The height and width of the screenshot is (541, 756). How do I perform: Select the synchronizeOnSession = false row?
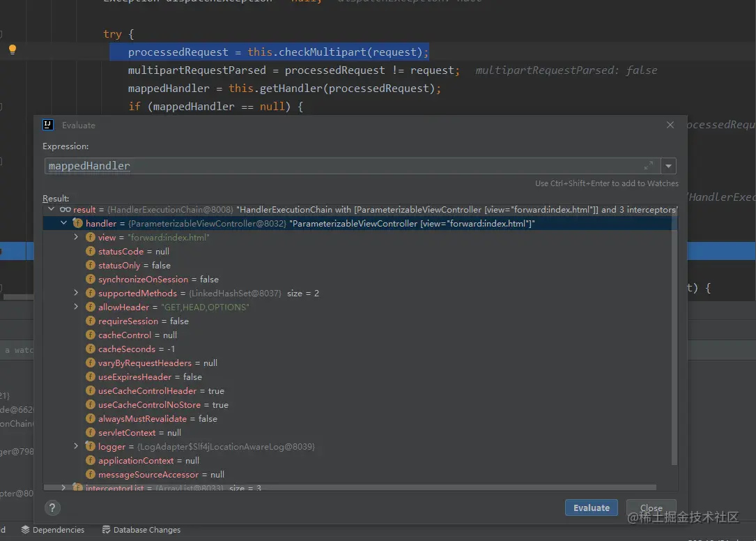357,280
